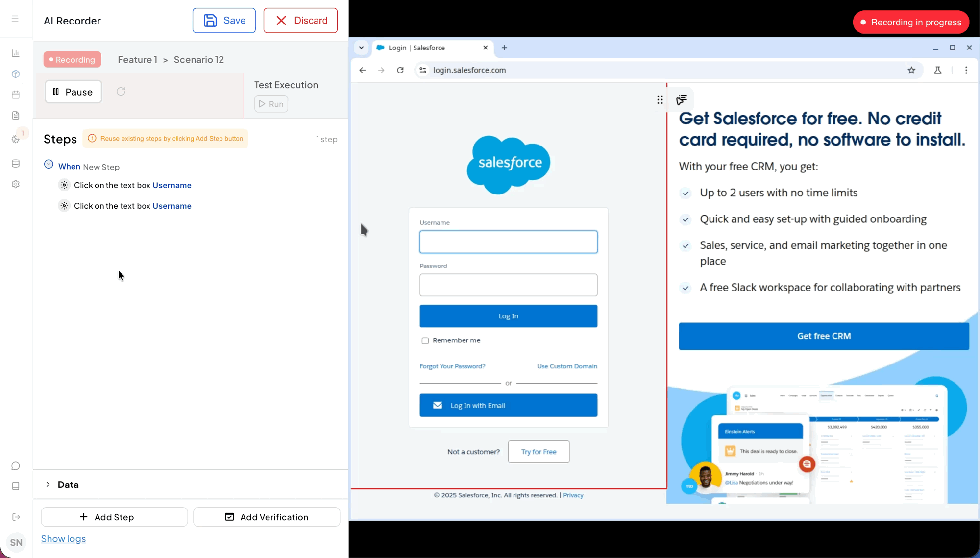Bookmark page with the star icon
980x558 pixels.
(x=911, y=70)
